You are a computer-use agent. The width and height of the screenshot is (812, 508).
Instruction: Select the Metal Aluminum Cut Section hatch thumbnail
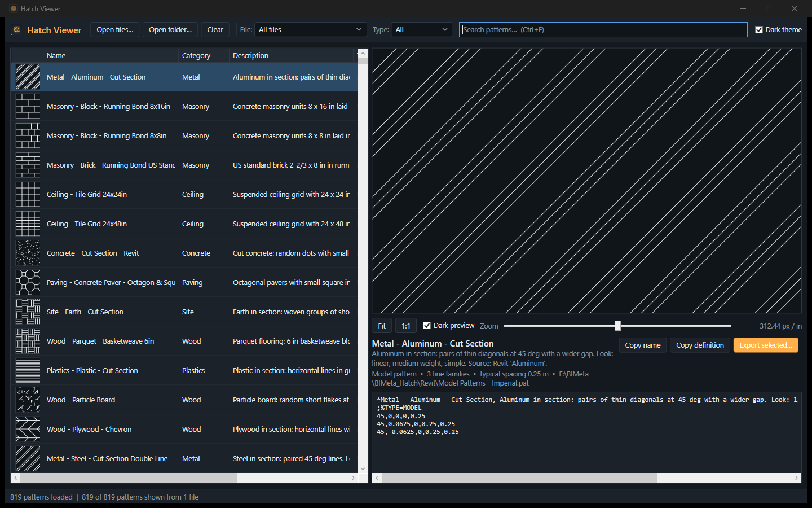pyautogui.click(x=28, y=77)
